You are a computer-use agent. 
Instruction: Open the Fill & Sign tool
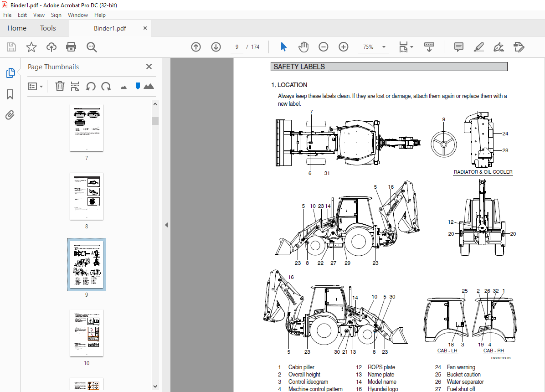point(499,47)
